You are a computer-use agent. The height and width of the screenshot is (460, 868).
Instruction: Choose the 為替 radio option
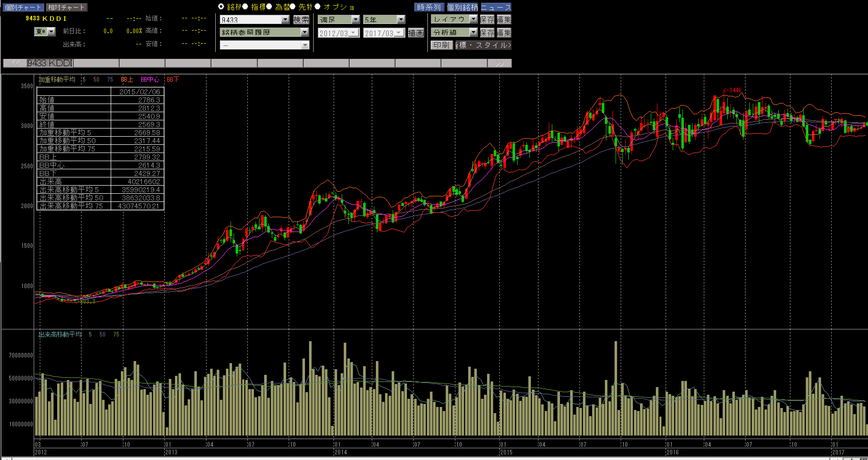point(269,7)
